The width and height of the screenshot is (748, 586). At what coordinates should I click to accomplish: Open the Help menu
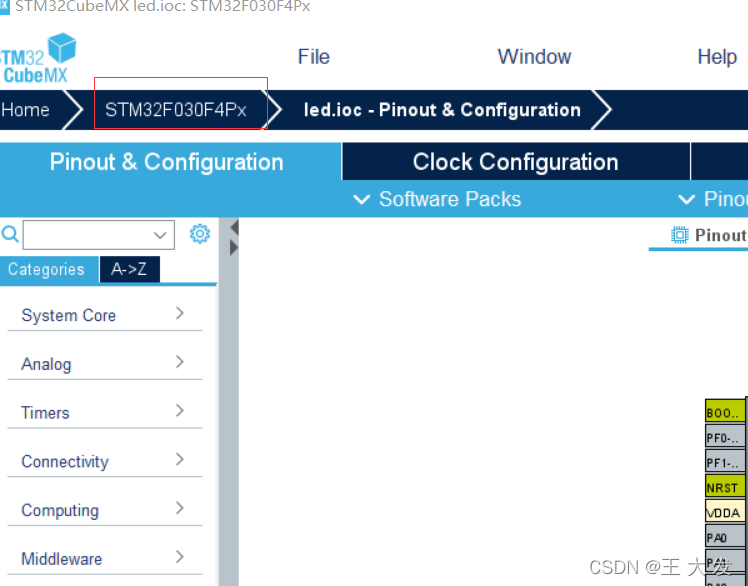point(717,57)
